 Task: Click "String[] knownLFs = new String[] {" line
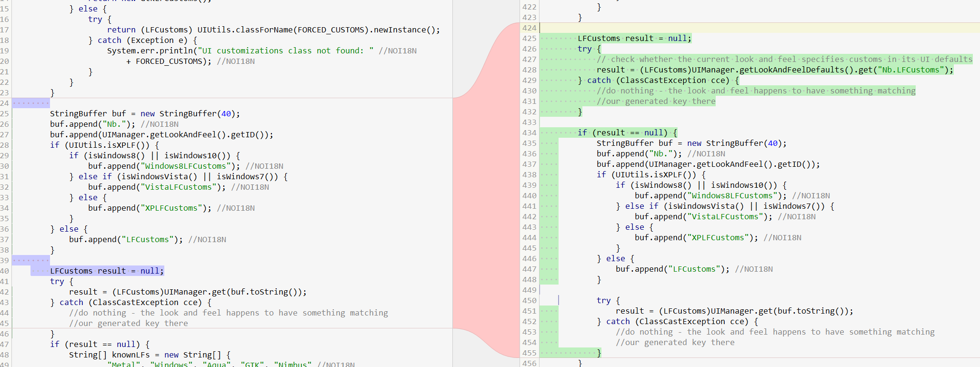click(x=150, y=355)
